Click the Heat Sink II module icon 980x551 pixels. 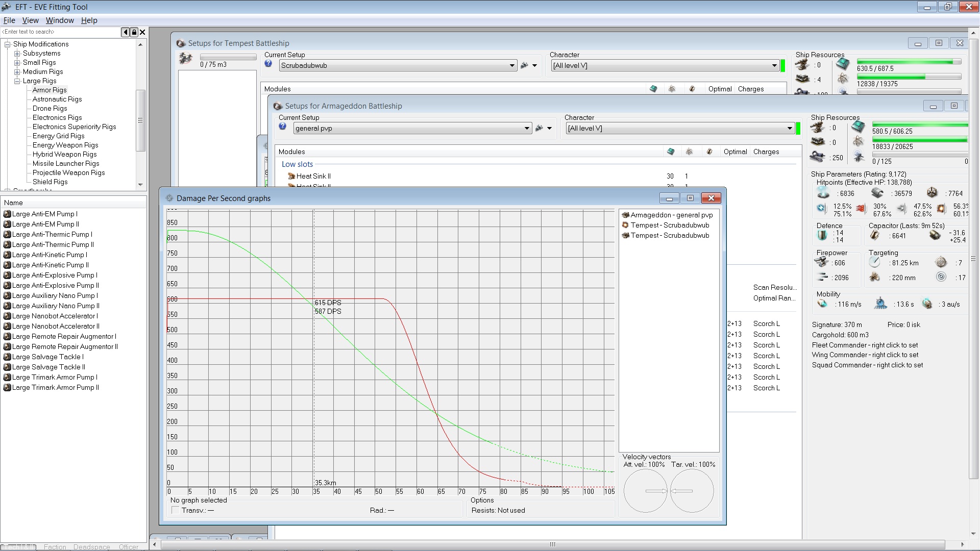tap(291, 176)
